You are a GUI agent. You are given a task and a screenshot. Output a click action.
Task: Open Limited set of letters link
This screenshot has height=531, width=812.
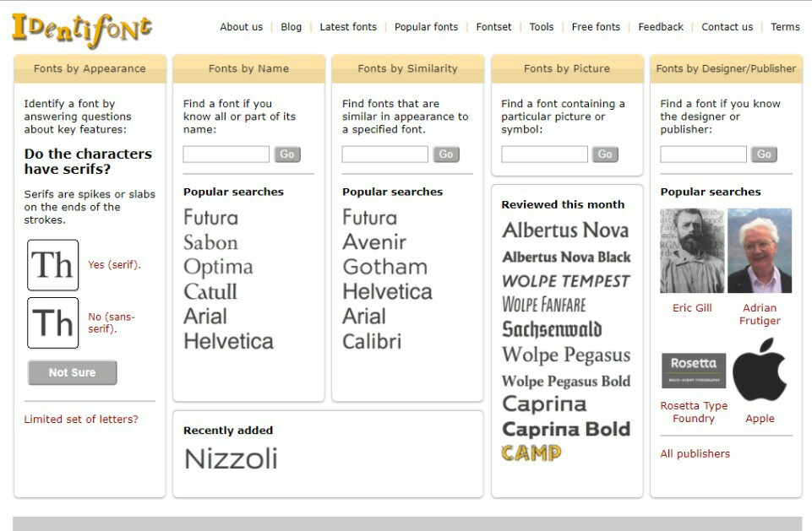pos(81,420)
